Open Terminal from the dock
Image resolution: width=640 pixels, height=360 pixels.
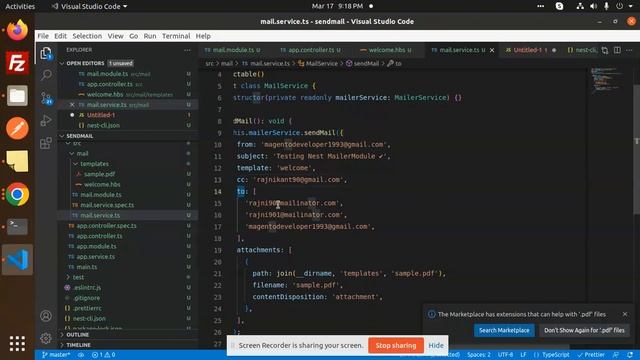click(x=17, y=227)
